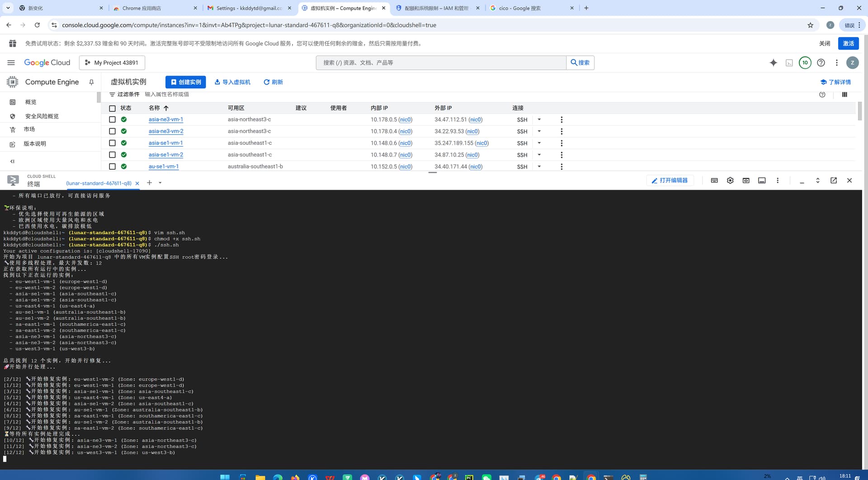Open Cloud Shell in a new window
This screenshot has height=480, width=868.
(x=833, y=181)
